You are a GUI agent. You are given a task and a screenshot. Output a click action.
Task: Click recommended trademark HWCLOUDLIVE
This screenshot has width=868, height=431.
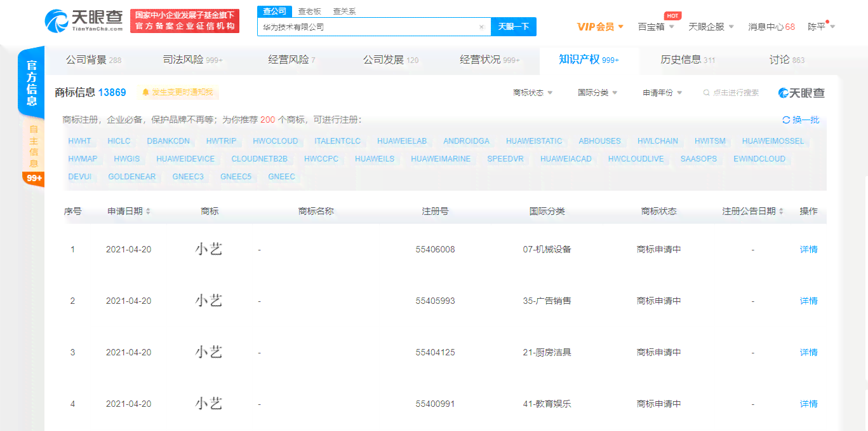(636, 159)
